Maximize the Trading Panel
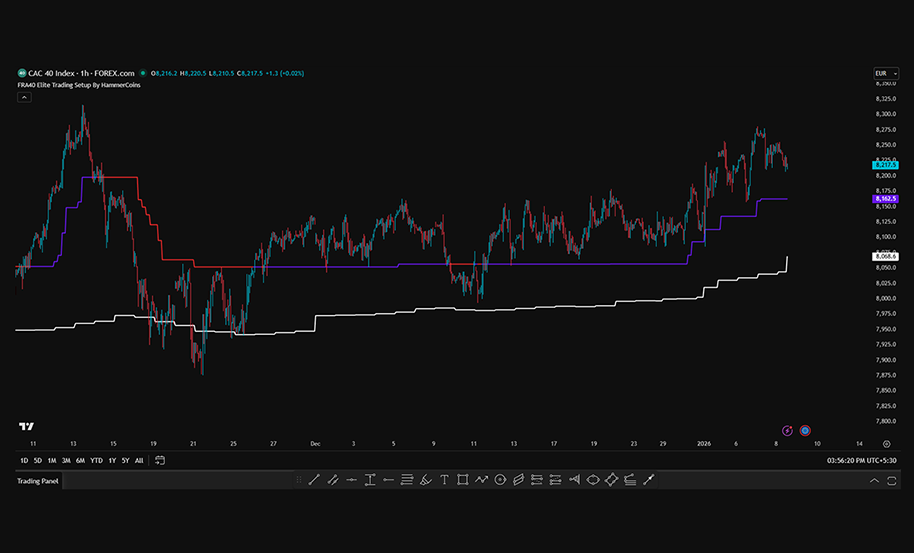This screenshot has width=914, height=553. (x=895, y=481)
